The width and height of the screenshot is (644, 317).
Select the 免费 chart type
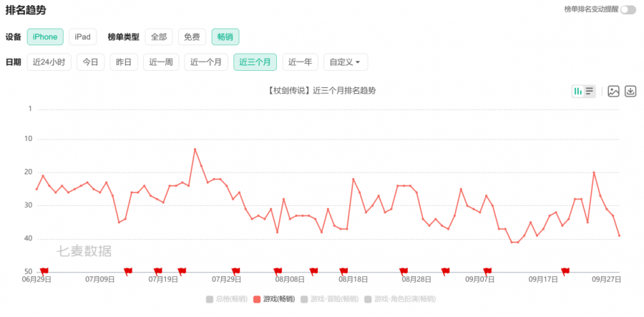(191, 36)
